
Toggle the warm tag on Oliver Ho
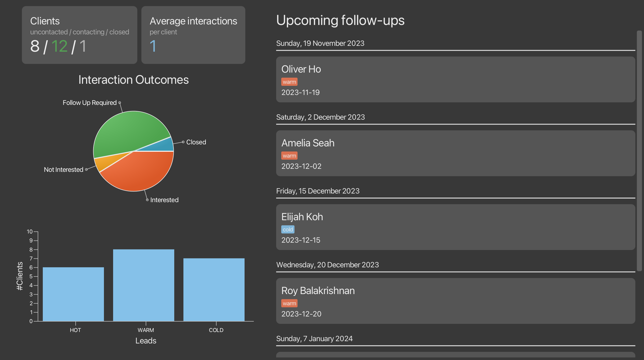(289, 81)
